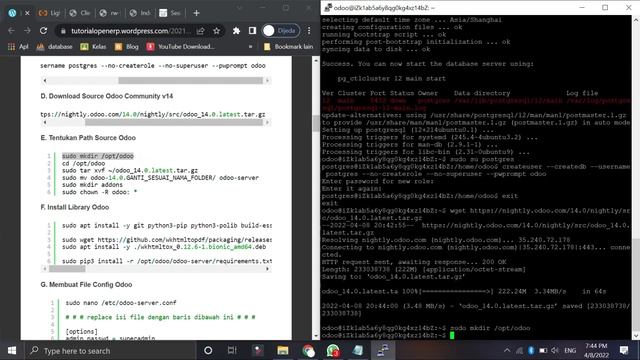Switch to the Cle browser tab

(80, 13)
